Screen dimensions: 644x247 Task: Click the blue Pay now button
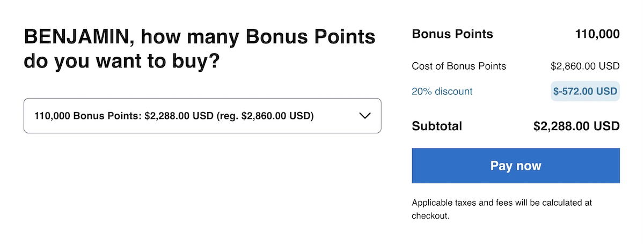coord(515,166)
